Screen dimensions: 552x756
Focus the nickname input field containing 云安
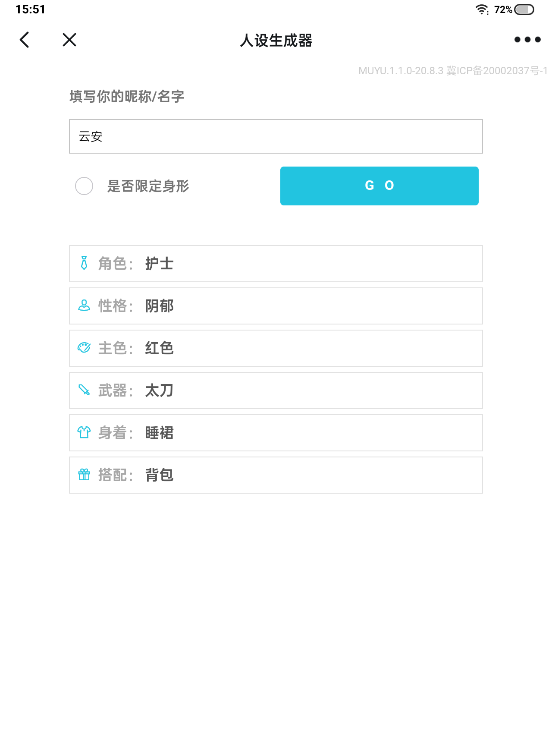pyautogui.click(x=276, y=136)
